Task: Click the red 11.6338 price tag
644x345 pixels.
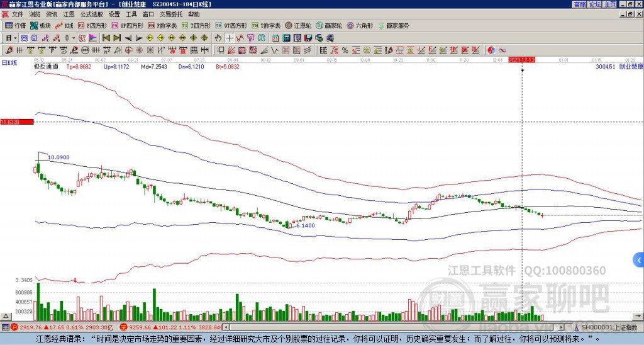Action: point(17,122)
